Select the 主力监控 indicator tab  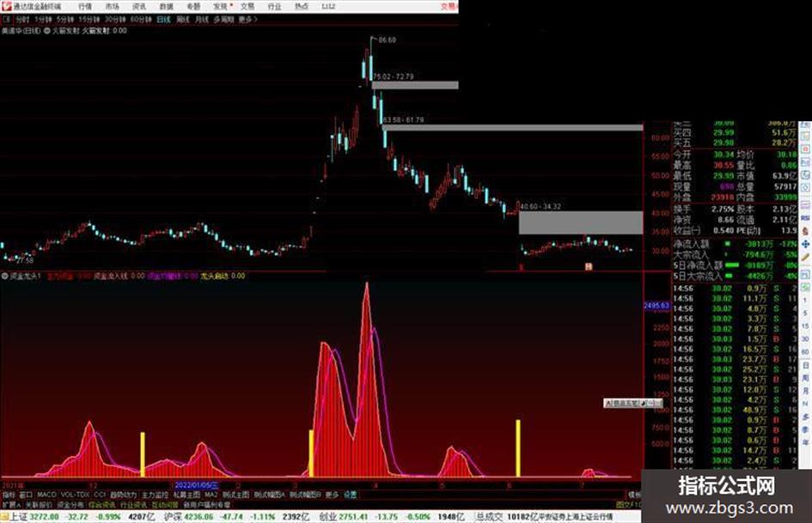coord(156,495)
